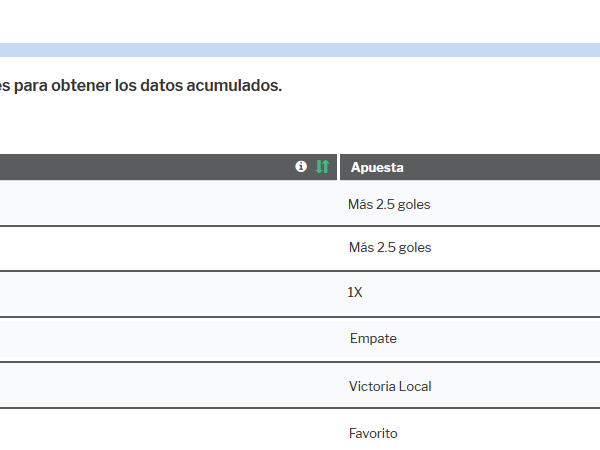This screenshot has width=600, height=450.
Task: Click the blank header area right of Apuesta
Action: coord(501,167)
